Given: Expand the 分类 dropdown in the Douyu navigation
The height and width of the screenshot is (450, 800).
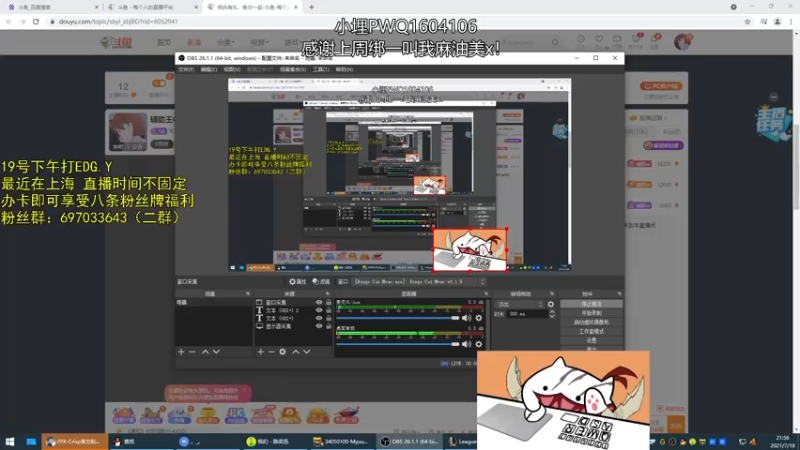Looking at the screenshot, I should [226, 42].
